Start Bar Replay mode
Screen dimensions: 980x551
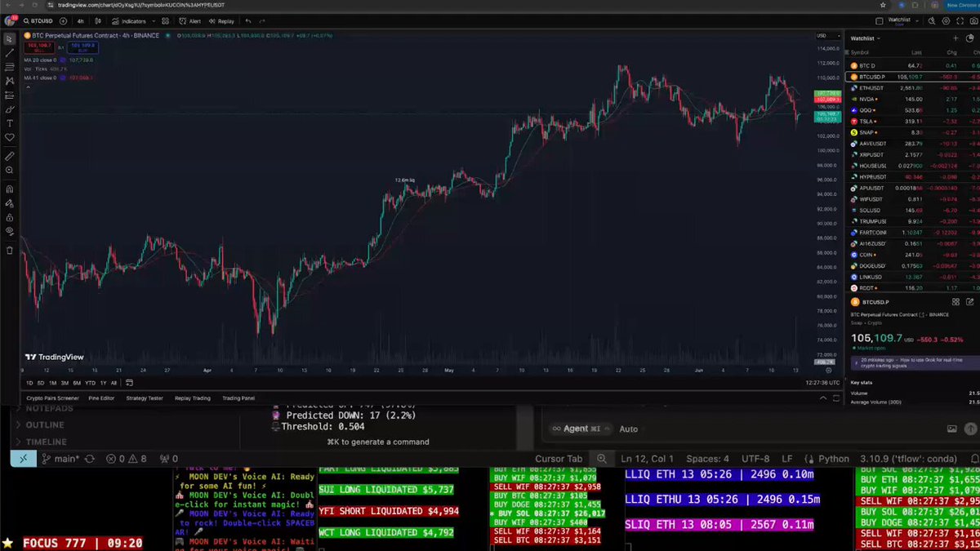(x=221, y=21)
